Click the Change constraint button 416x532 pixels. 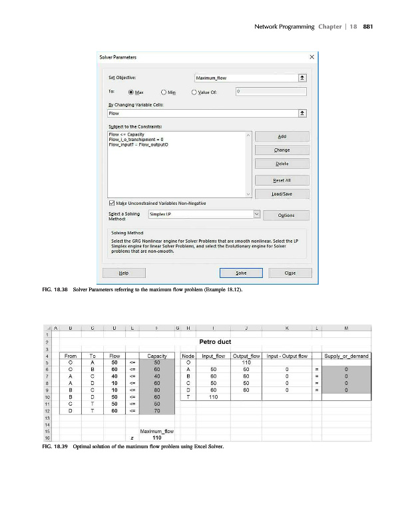pyautogui.click(x=282, y=150)
